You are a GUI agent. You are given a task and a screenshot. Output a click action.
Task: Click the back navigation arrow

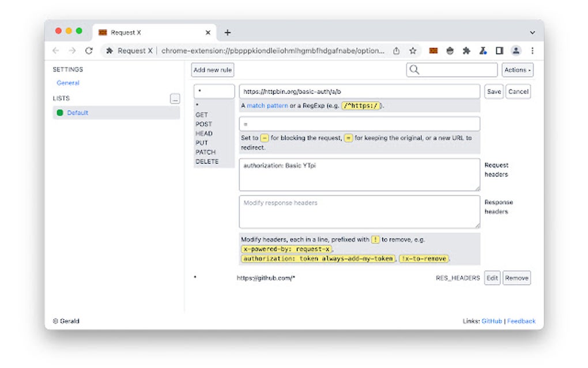(55, 51)
